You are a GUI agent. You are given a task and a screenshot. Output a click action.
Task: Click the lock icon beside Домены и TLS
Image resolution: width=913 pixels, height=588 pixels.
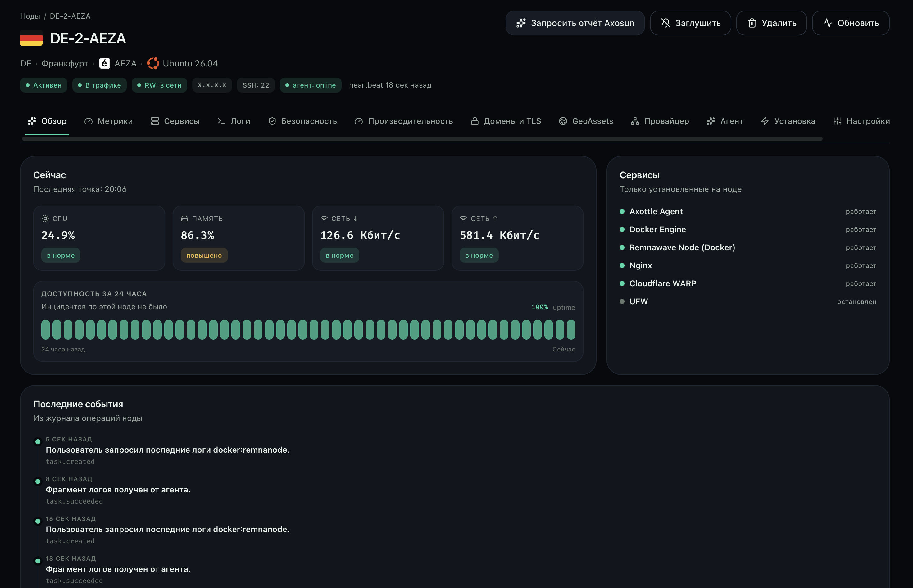[x=475, y=121]
